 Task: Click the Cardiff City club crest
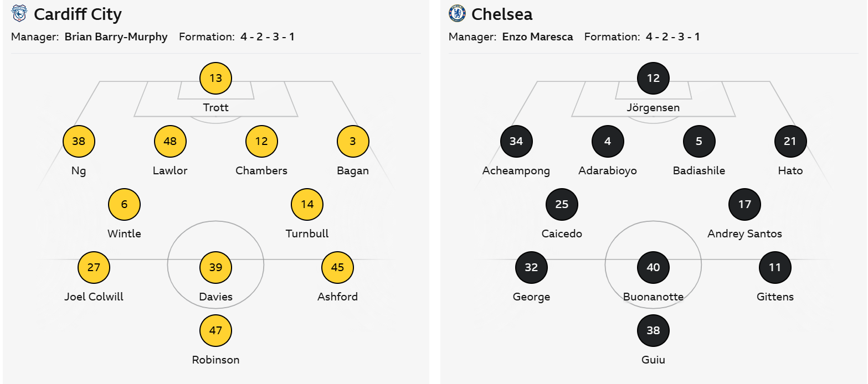[x=19, y=14]
